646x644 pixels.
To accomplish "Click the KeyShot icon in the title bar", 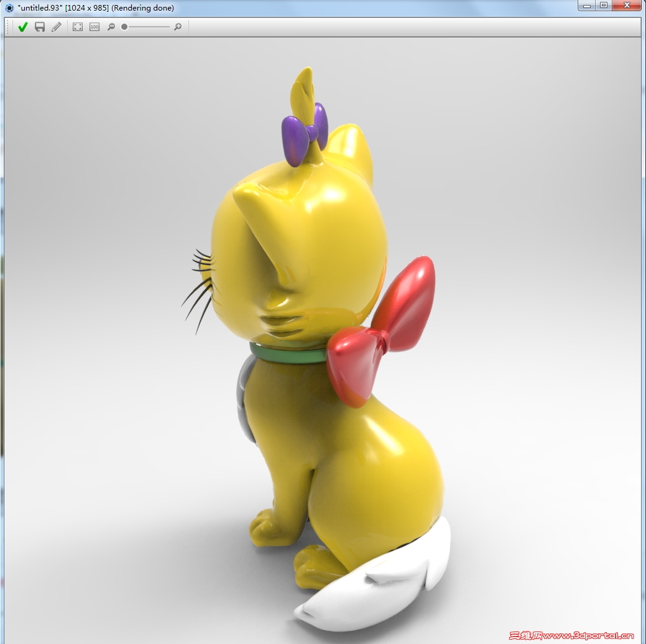I will pos(9,8).
